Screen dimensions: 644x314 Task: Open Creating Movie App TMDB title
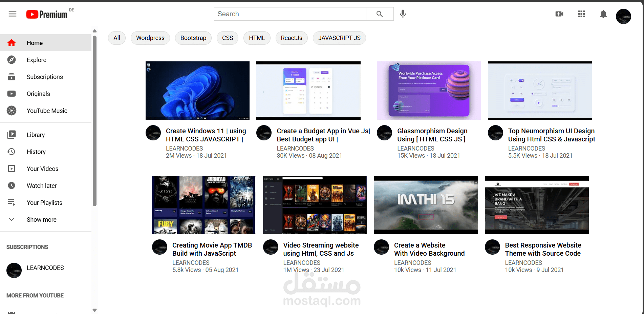(x=212, y=249)
